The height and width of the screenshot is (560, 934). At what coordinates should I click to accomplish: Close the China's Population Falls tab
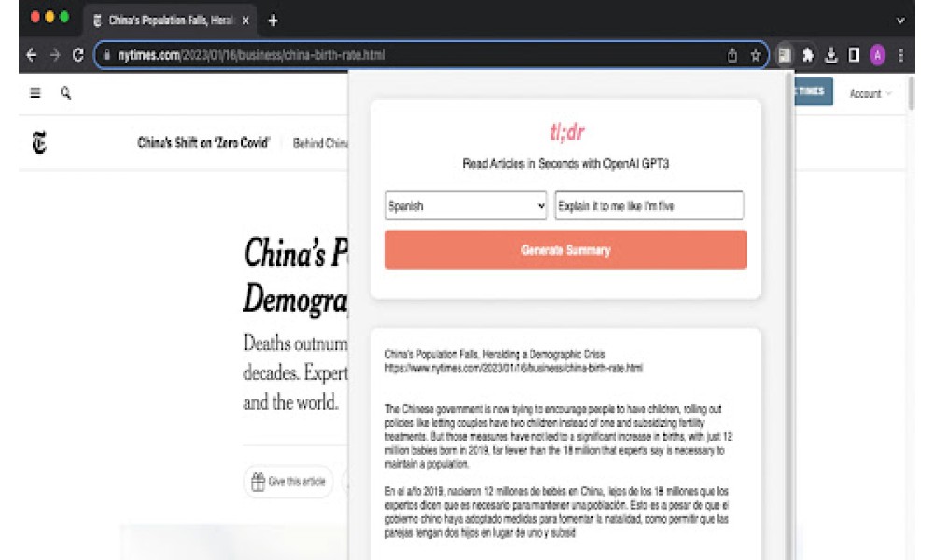[246, 21]
